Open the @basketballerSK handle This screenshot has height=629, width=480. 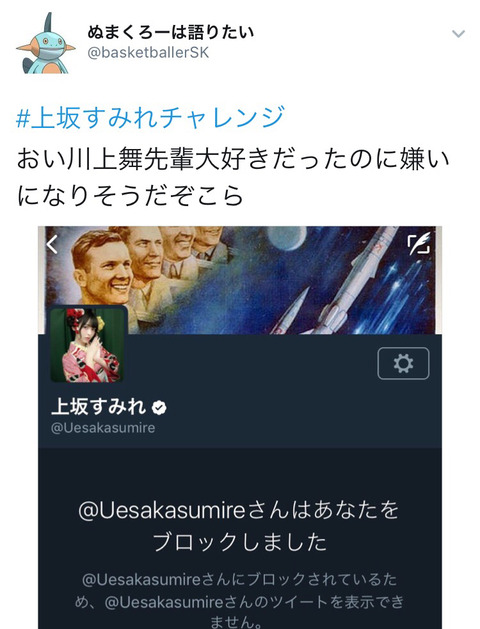pyautogui.click(x=148, y=53)
